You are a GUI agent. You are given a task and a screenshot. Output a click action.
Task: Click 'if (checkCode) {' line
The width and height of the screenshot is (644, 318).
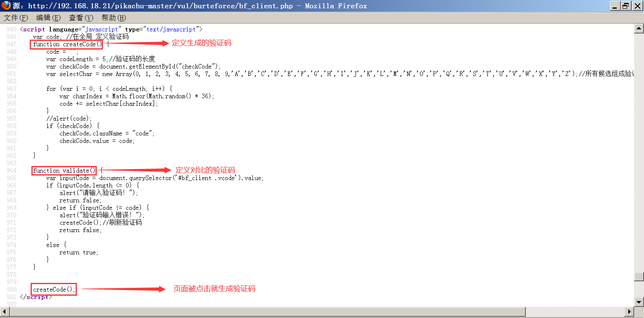73,126
